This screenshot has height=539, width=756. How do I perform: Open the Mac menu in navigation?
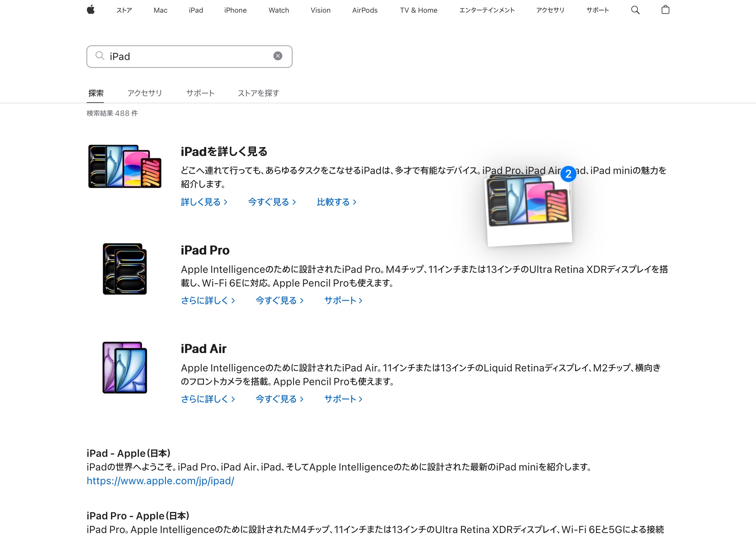coord(160,10)
